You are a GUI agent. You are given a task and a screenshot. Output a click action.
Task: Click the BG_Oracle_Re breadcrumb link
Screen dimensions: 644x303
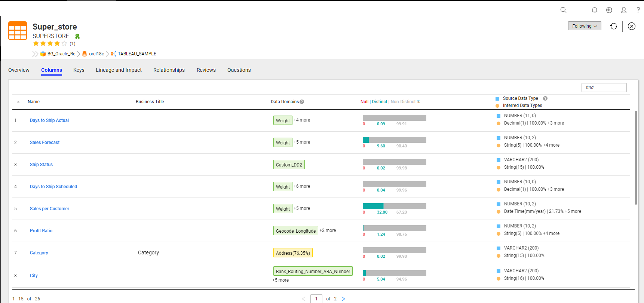tap(61, 54)
